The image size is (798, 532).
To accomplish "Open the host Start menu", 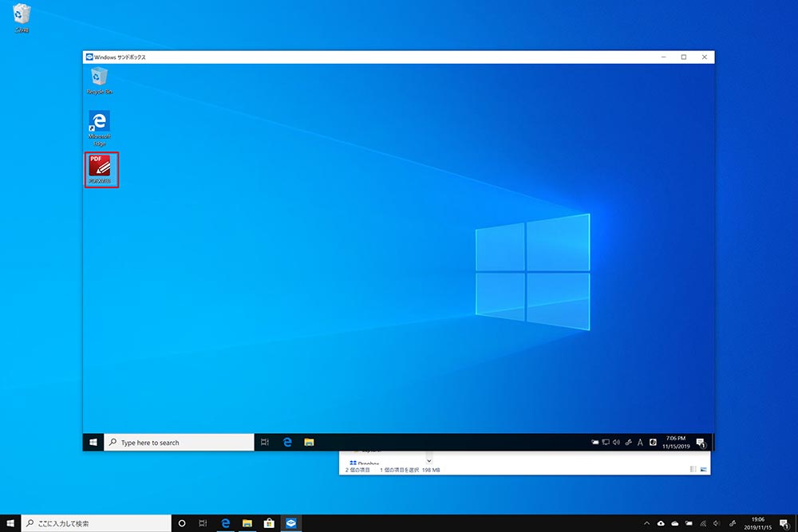I will click(10, 523).
